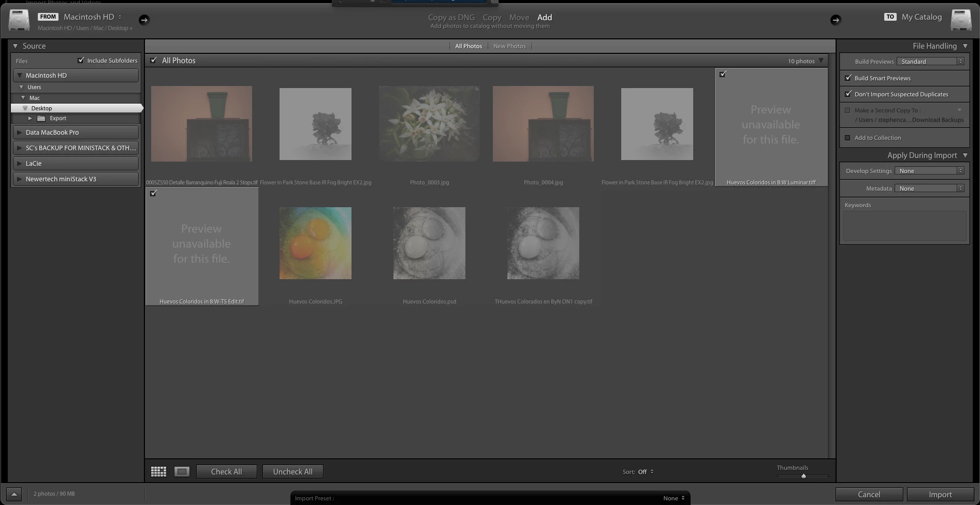Uncheck Don't Import Suspected Duplicates

click(x=848, y=94)
